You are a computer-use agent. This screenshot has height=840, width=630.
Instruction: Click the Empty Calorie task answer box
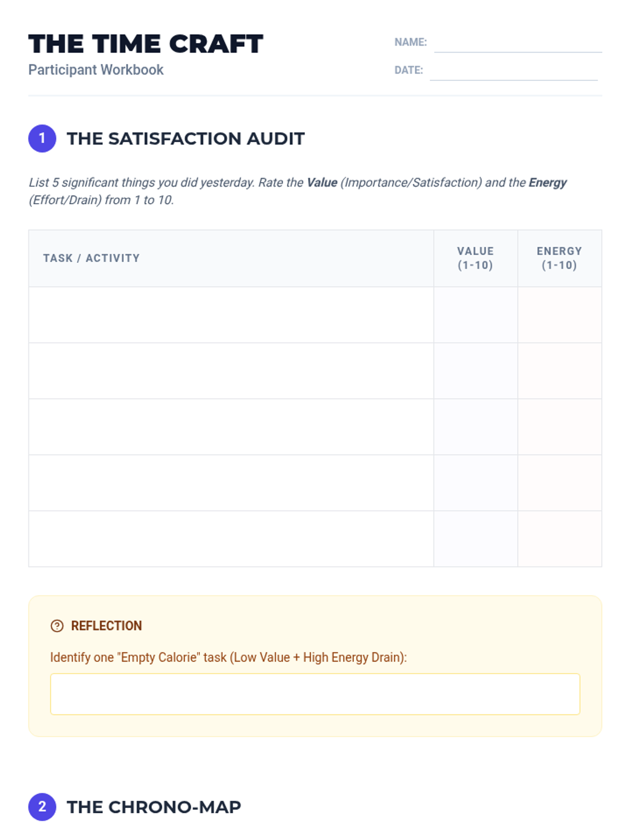[x=315, y=694]
